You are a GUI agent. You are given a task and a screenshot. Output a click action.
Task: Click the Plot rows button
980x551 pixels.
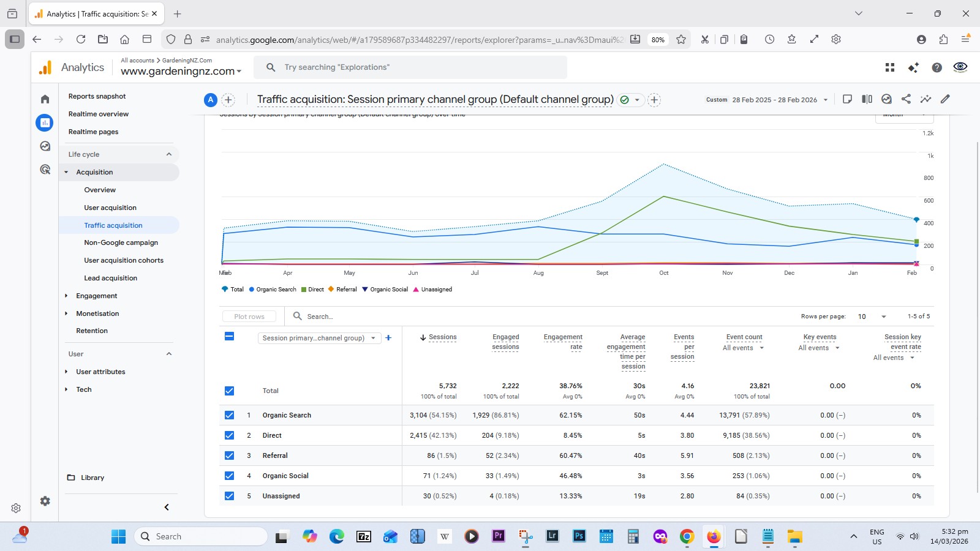coord(249,317)
